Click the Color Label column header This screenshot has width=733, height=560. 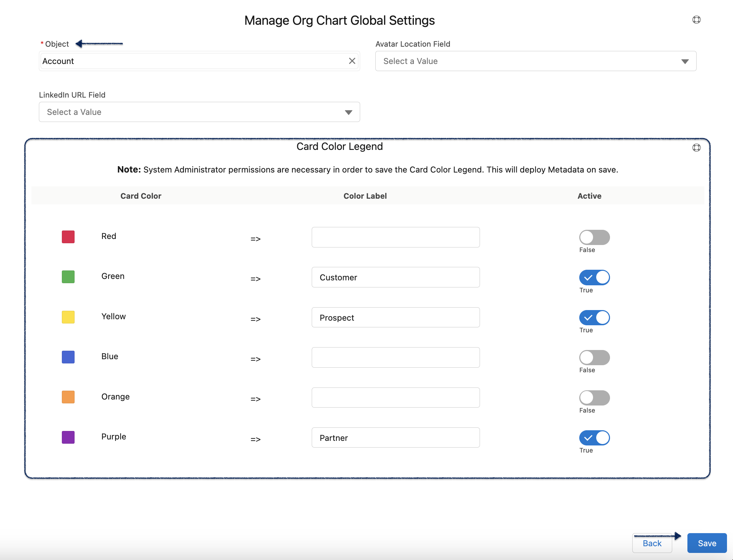pos(365,196)
